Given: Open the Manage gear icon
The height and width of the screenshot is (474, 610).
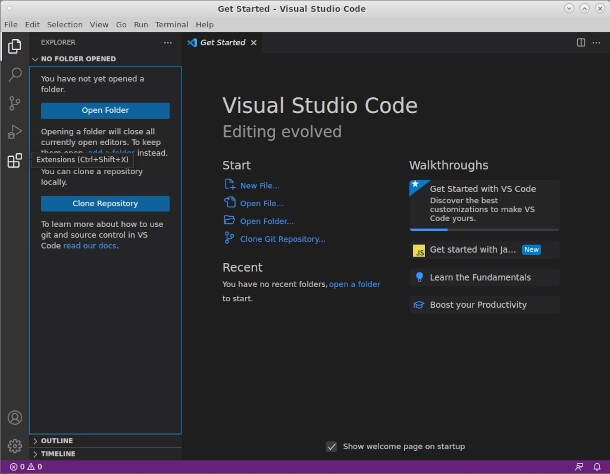Looking at the screenshot, I should (x=15, y=446).
